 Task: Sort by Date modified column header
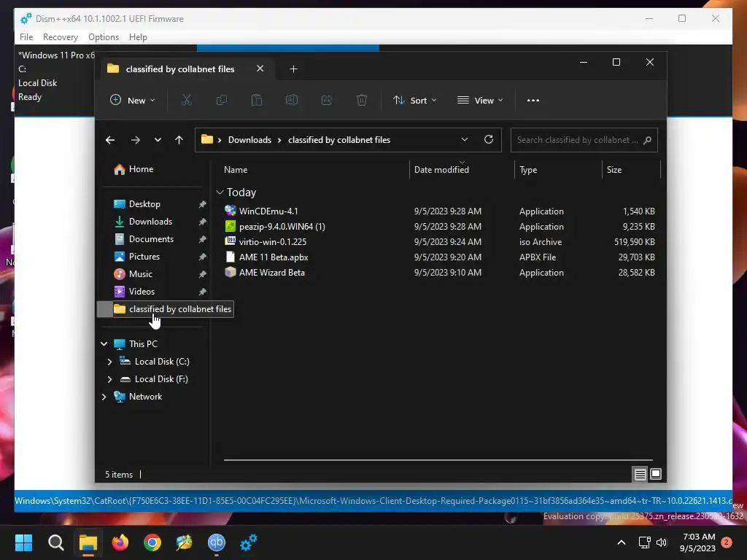tap(462, 170)
